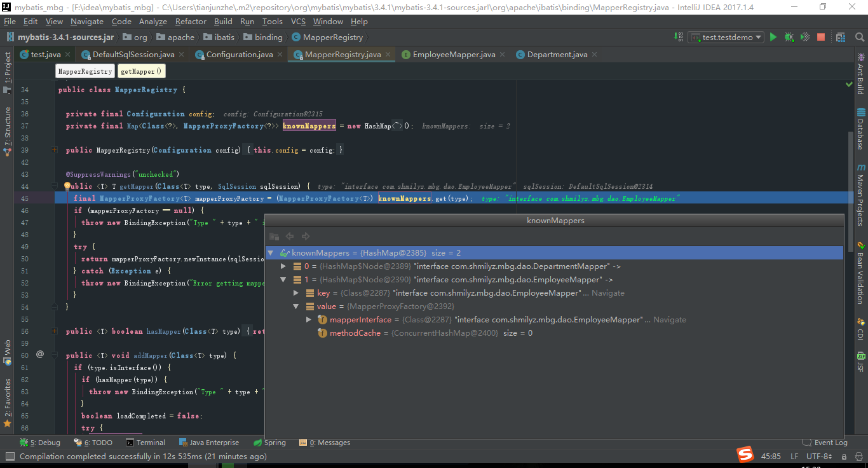Viewport: 868px width, 468px height.
Task: Open the Navigate menu
Action: point(87,21)
